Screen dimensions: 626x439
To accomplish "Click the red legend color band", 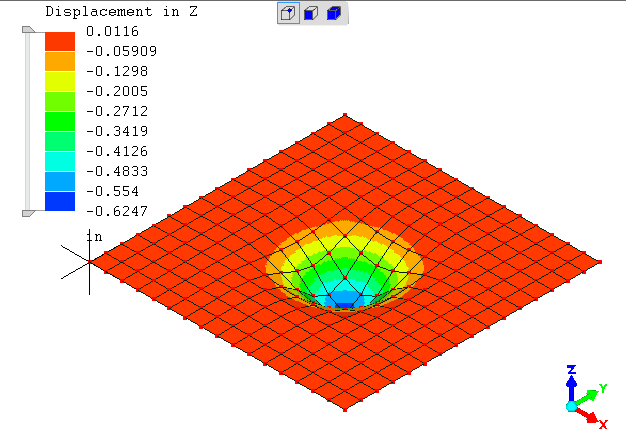I will point(60,42).
